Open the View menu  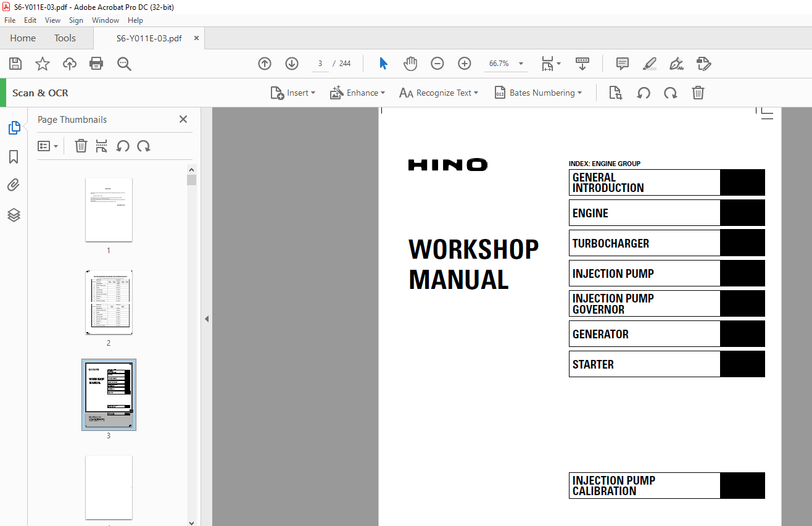click(x=52, y=20)
